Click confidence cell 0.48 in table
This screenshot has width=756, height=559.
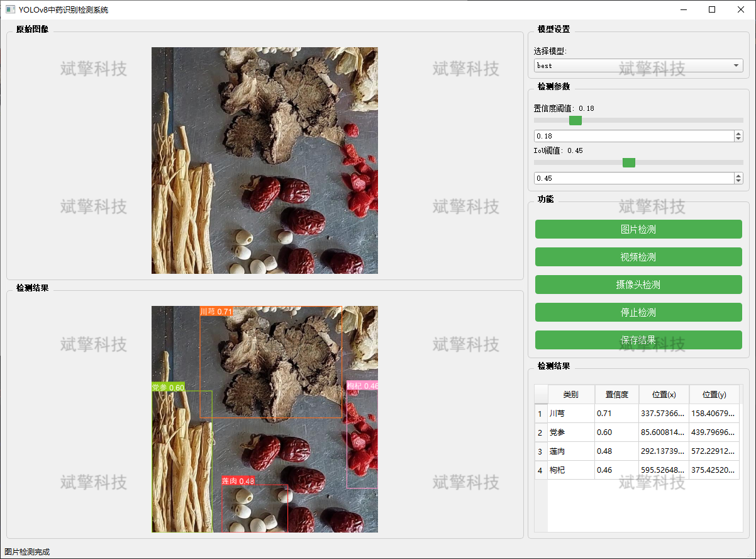(x=617, y=451)
